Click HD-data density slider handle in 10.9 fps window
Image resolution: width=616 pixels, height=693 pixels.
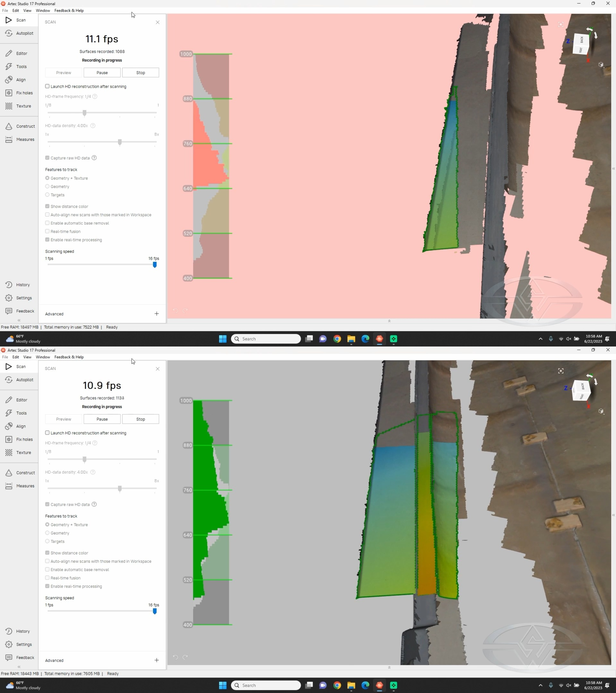click(120, 489)
